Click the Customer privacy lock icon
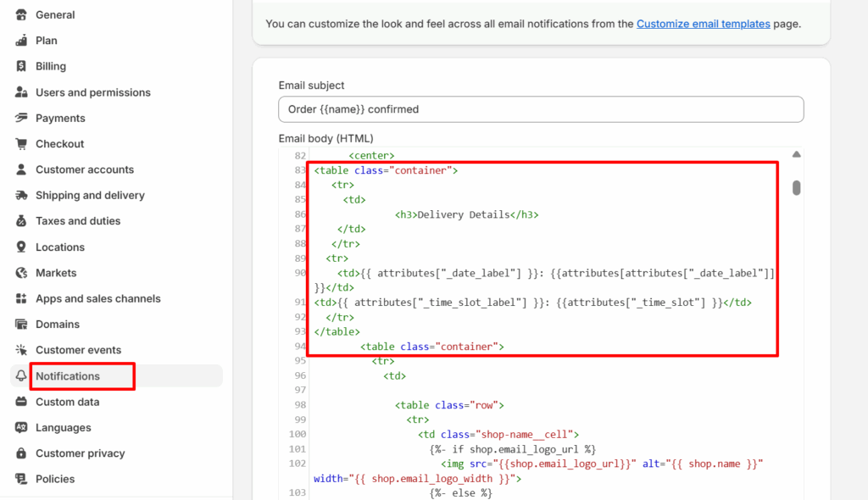The image size is (868, 500). 21,453
